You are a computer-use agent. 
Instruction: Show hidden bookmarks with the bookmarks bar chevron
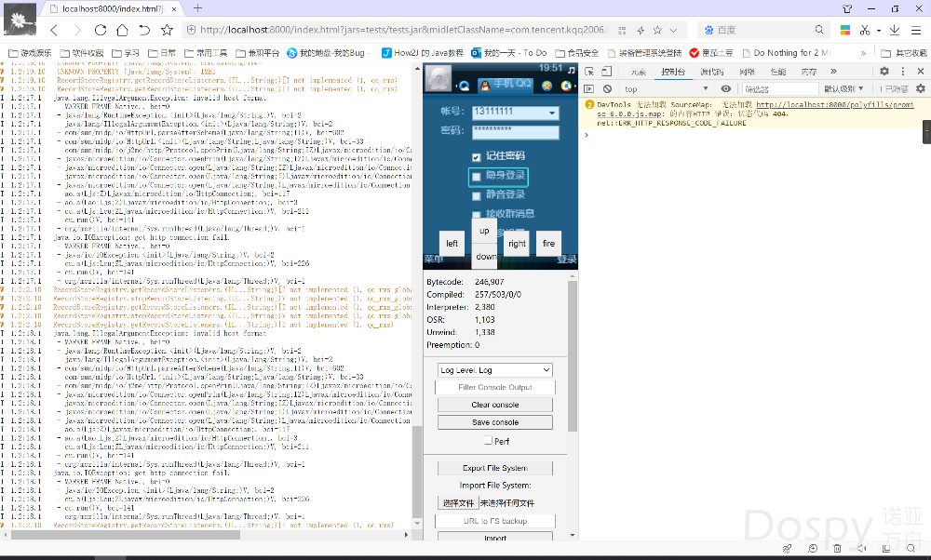coord(865,53)
